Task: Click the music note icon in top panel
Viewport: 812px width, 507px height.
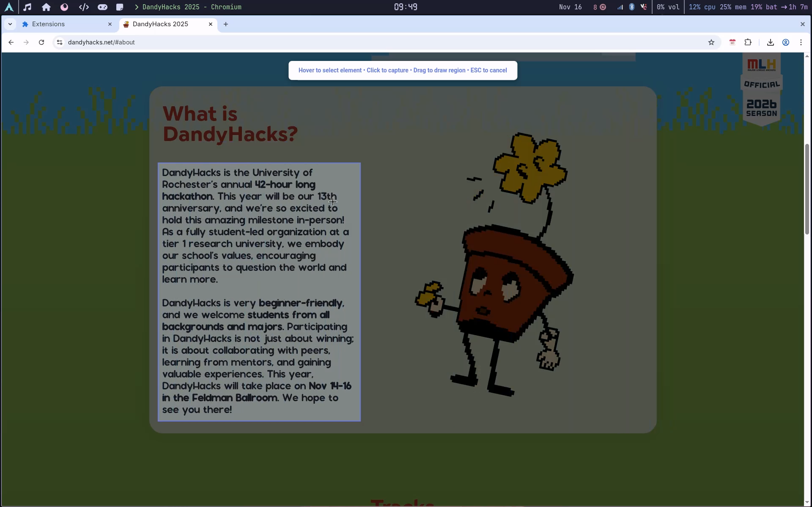Action: pyautogui.click(x=27, y=7)
